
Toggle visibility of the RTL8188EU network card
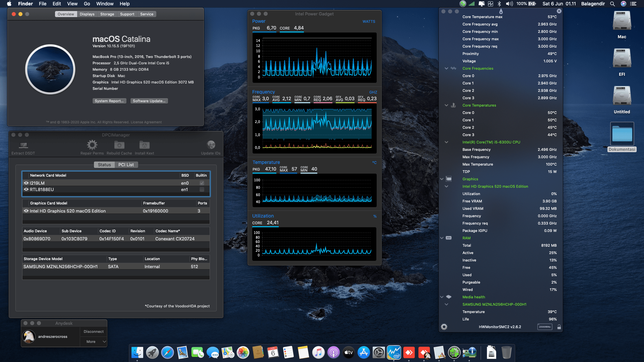[26, 189]
